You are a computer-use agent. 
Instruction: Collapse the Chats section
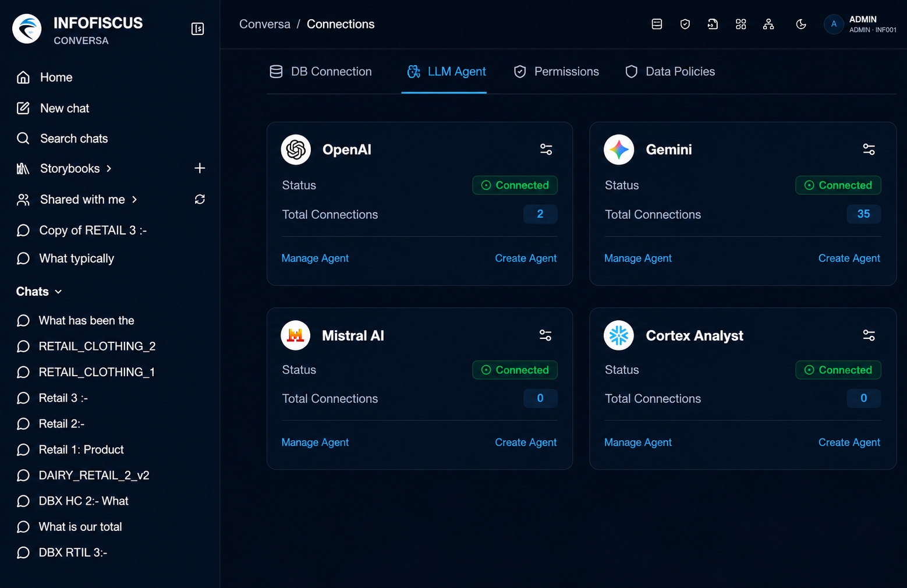coord(39,292)
